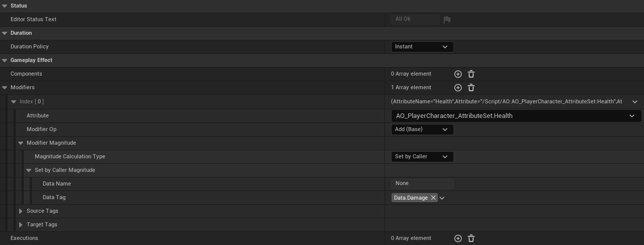The height and width of the screenshot is (245, 644).
Task: Collapse the Gameplay Effect section
Action: [5, 60]
